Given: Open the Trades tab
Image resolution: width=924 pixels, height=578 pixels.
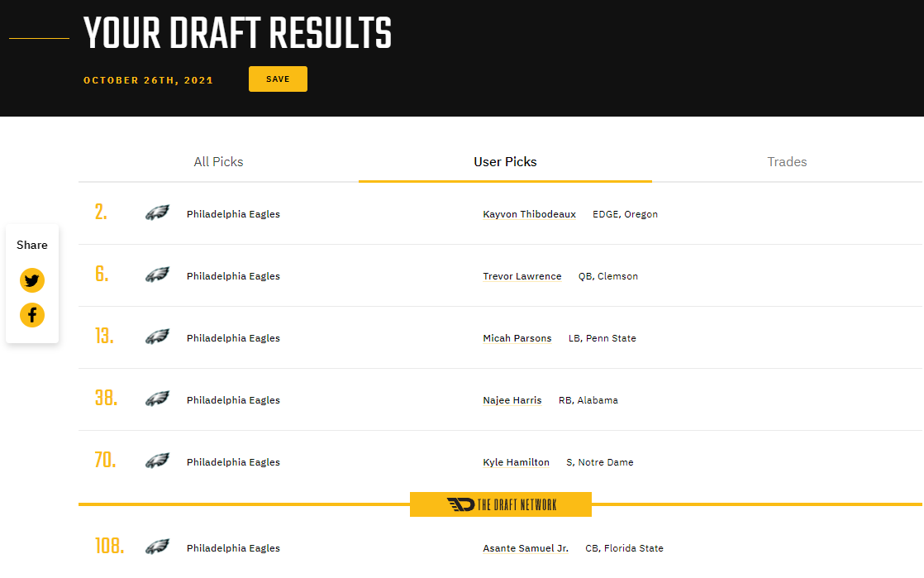Looking at the screenshot, I should pos(787,162).
